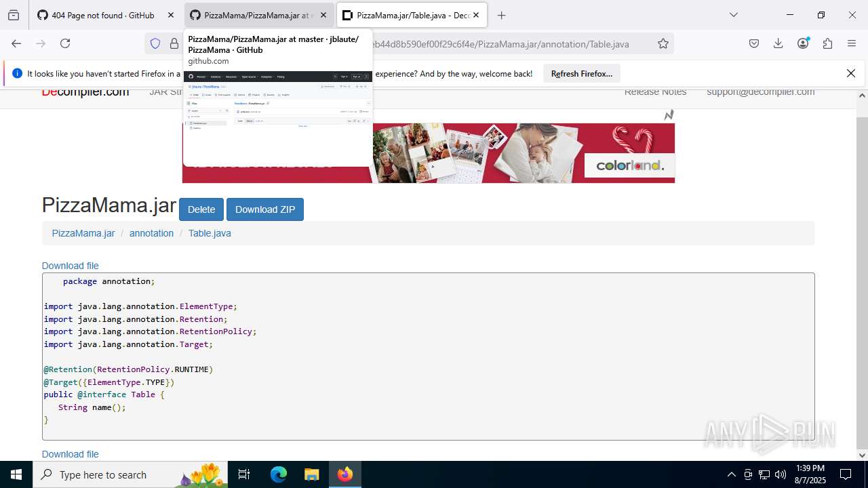Screen dimensions: 868x488
Task: Open a new browser tab
Action: click(x=501, y=15)
